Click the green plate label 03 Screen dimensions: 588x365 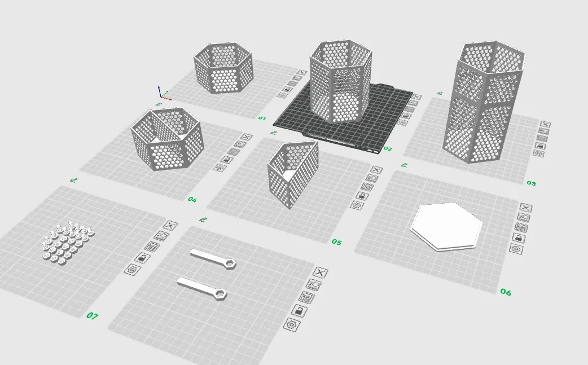click(531, 183)
